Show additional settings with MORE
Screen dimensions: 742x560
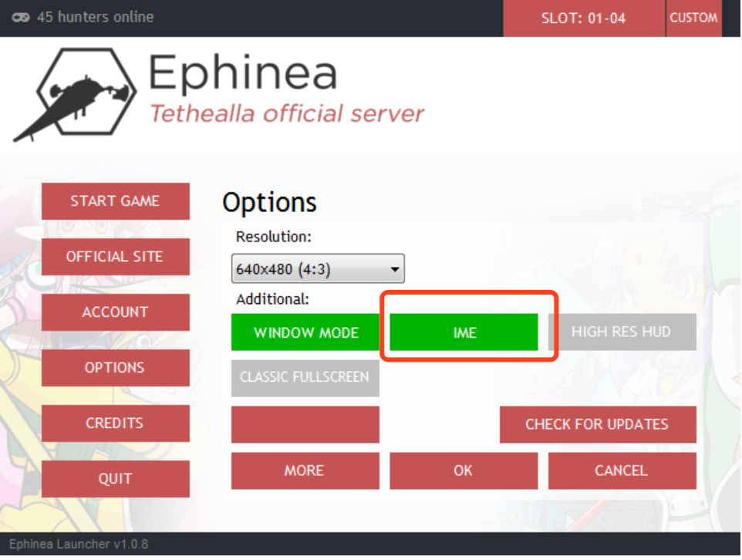click(x=305, y=471)
